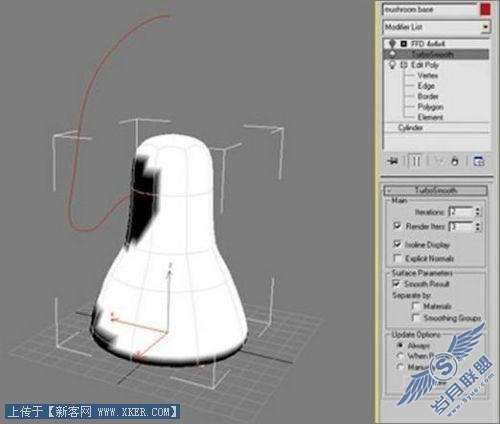Screen dimensions: 500x424
Task: Click the Iterations value field
Action: coord(461,212)
